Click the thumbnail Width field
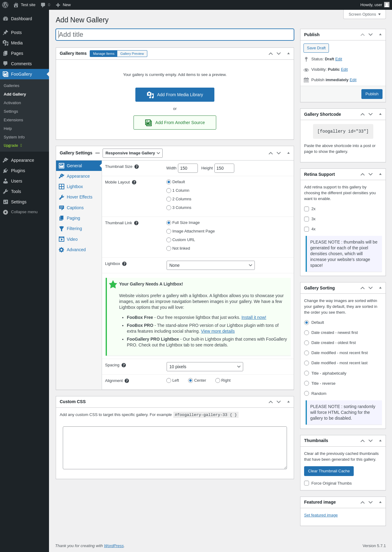 coord(188,168)
